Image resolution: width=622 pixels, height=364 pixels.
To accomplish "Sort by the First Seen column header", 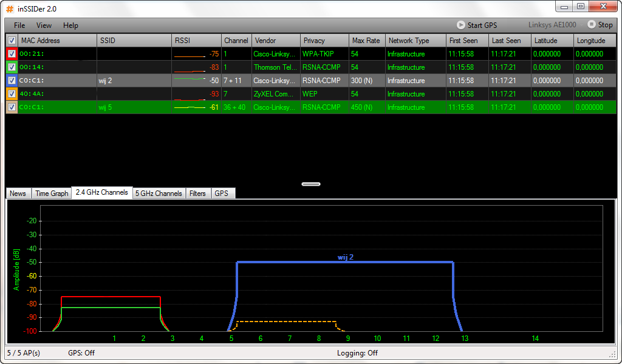I will (x=468, y=41).
